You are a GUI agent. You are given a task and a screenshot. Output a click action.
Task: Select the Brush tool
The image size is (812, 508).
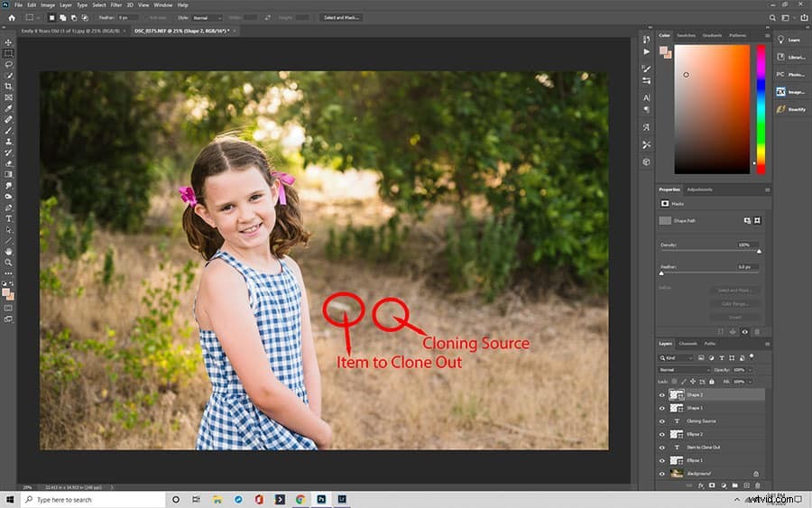(x=8, y=131)
